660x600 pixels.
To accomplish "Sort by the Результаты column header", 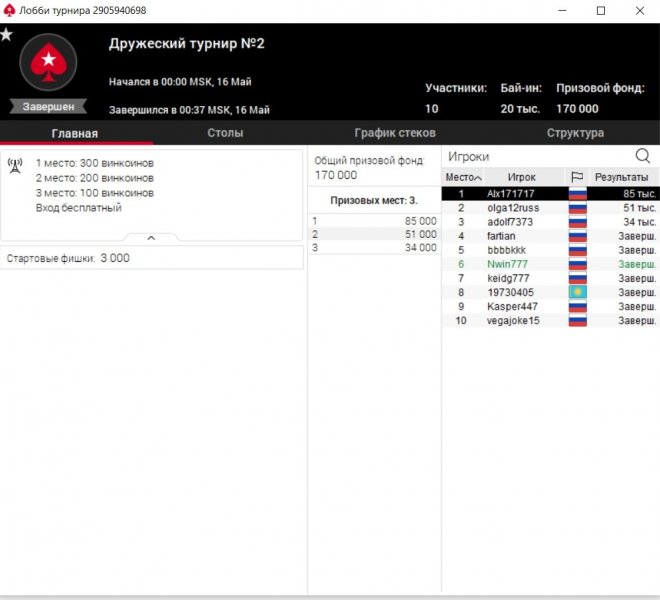I will pyautogui.click(x=621, y=177).
